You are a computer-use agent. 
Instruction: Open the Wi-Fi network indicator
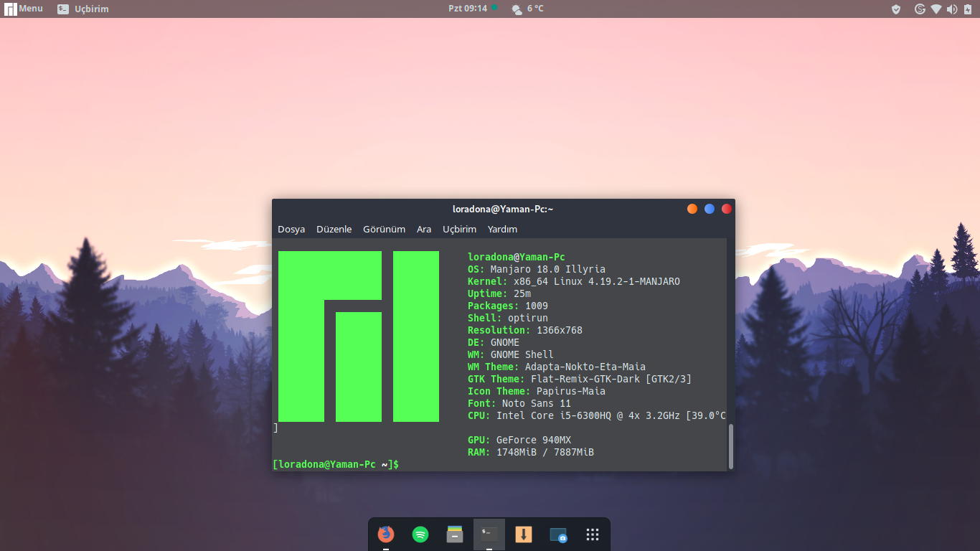pyautogui.click(x=936, y=9)
